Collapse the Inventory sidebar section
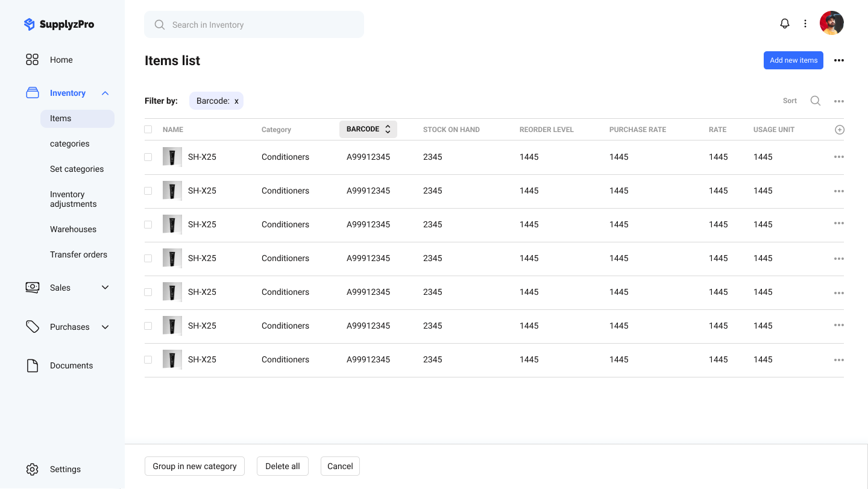Screen dimensions: 868x489 105,93
